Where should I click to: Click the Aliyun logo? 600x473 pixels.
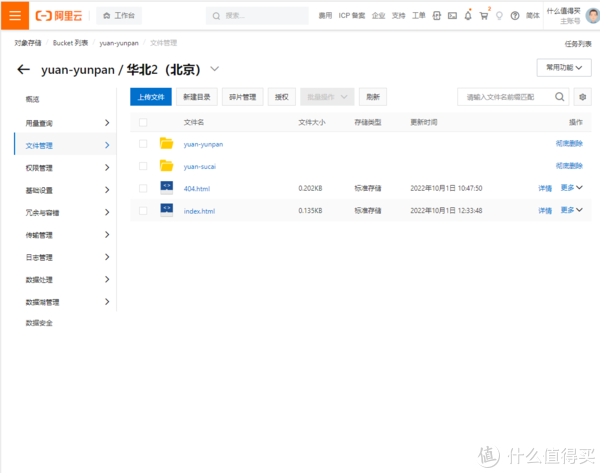[59, 16]
